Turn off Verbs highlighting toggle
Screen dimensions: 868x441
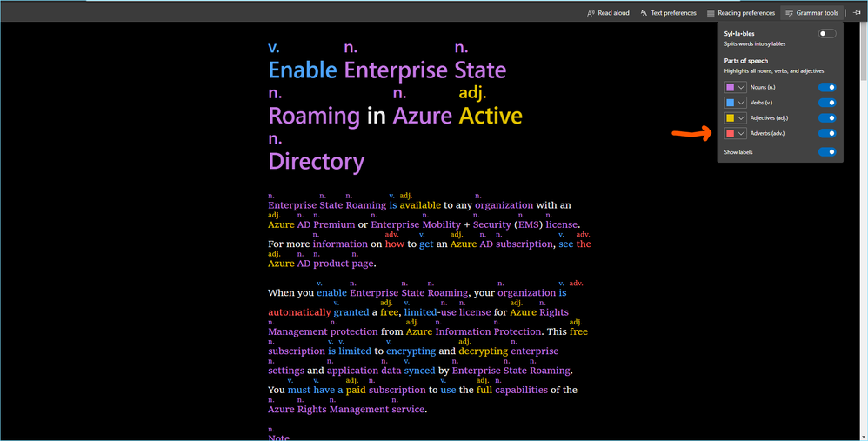(x=827, y=103)
